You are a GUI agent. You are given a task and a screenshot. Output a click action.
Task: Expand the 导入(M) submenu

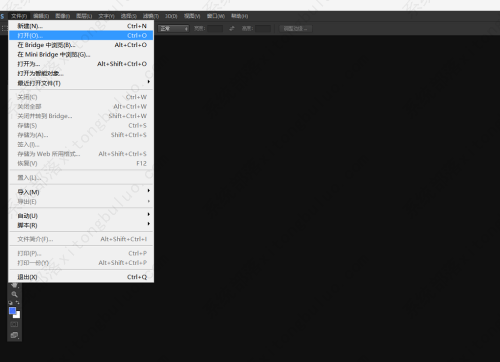[81, 192]
